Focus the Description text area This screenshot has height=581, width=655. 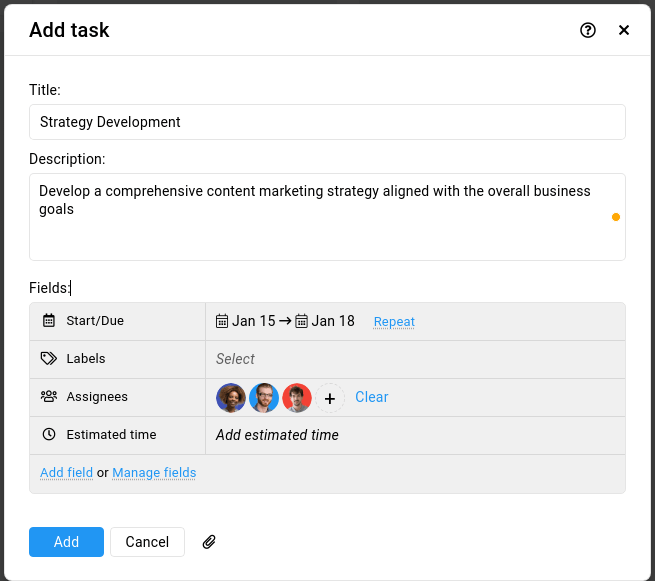click(x=327, y=217)
